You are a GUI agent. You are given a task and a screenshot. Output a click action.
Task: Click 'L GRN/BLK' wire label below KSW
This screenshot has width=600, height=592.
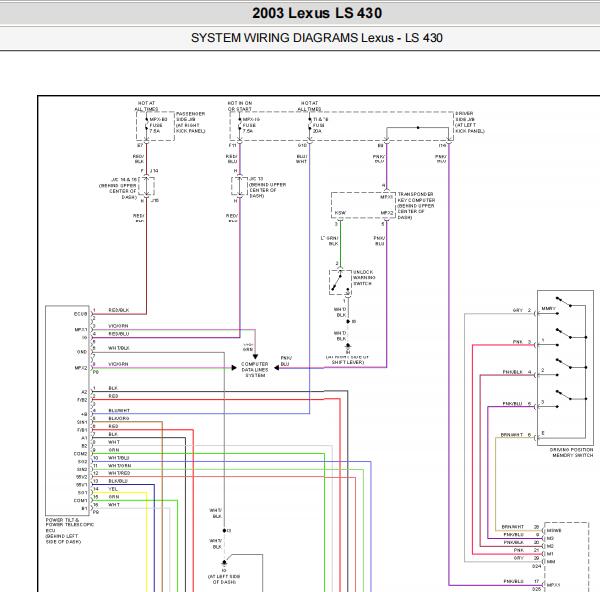pyautogui.click(x=330, y=241)
